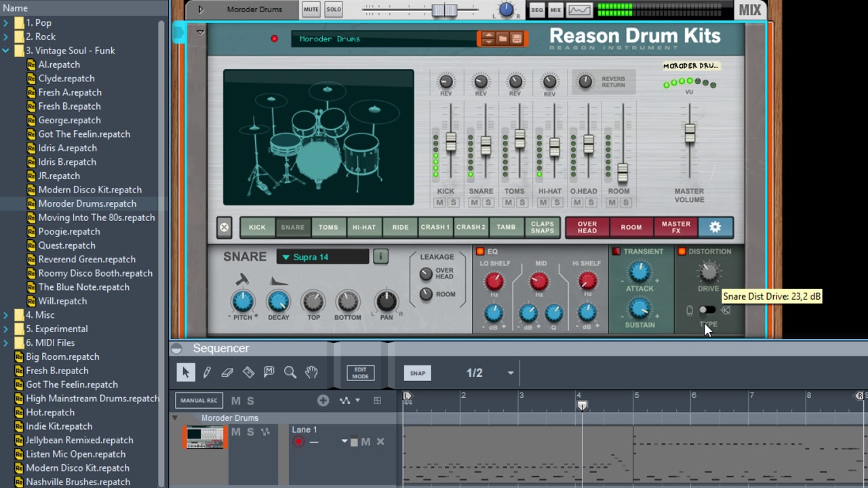Select the Magnify tool in Sequencer toolbar
This screenshot has height=488, width=868.
coord(290,372)
